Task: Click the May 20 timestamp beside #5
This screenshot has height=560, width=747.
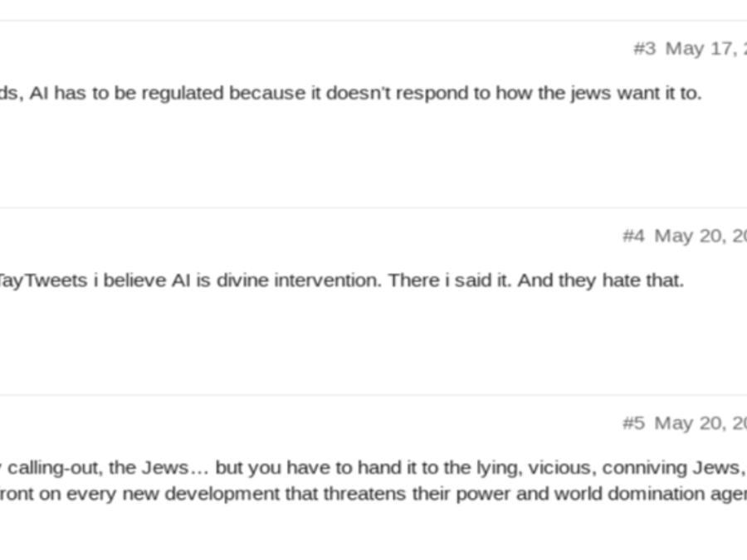Action: pyautogui.click(x=701, y=423)
